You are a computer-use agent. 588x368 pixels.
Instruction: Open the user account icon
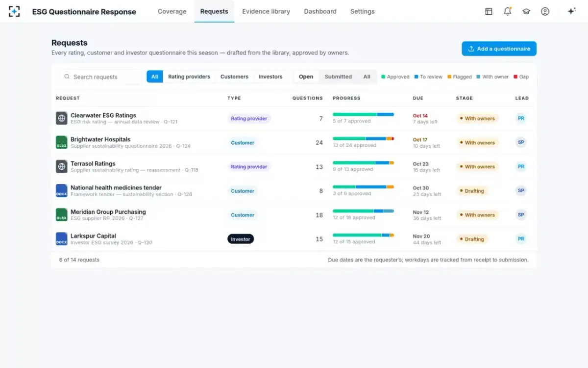click(545, 11)
